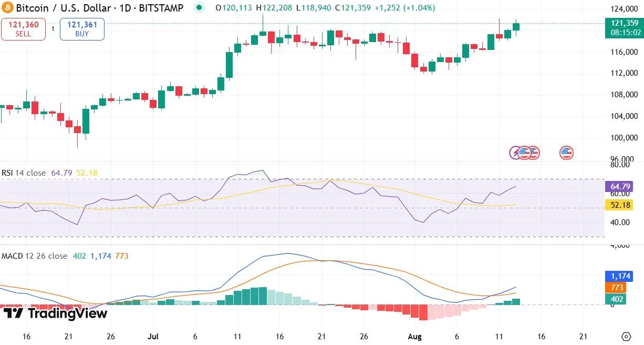Click the purple 64.79 RSI value badge
The height and width of the screenshot is (345, 644).
[x=620, y=186]
